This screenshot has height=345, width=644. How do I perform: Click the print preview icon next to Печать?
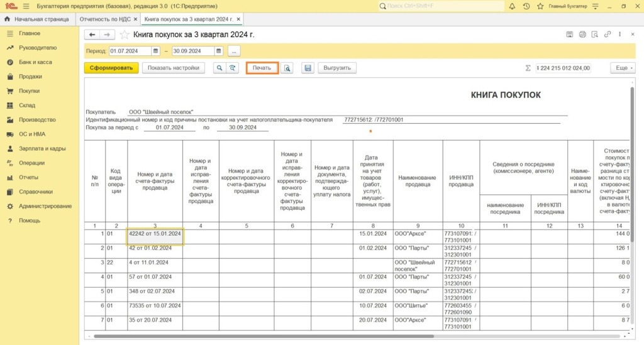(287, 68)
